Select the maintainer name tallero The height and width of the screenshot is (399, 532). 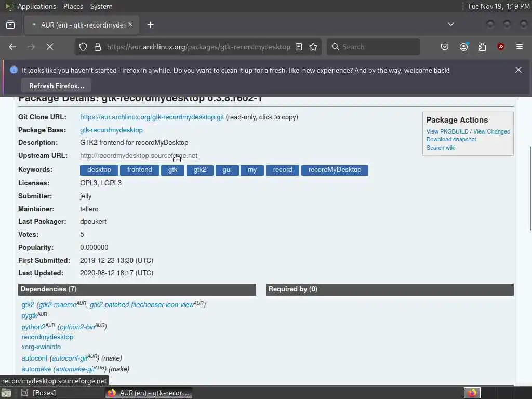click(89, 209)
